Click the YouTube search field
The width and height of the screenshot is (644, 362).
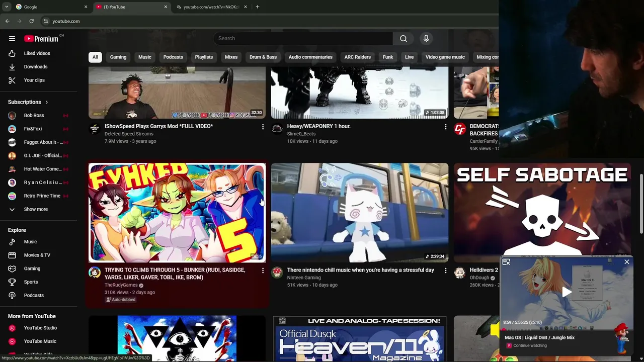point(303,39)
